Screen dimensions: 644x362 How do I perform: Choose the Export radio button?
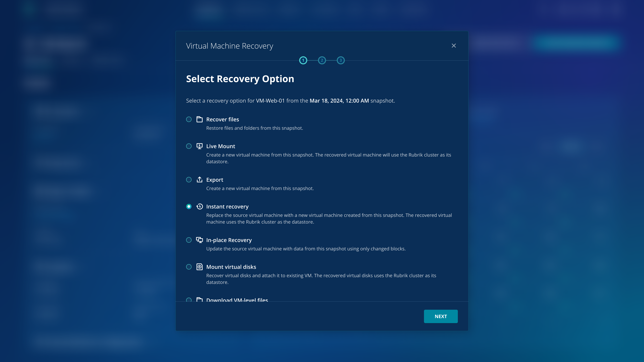189,180
